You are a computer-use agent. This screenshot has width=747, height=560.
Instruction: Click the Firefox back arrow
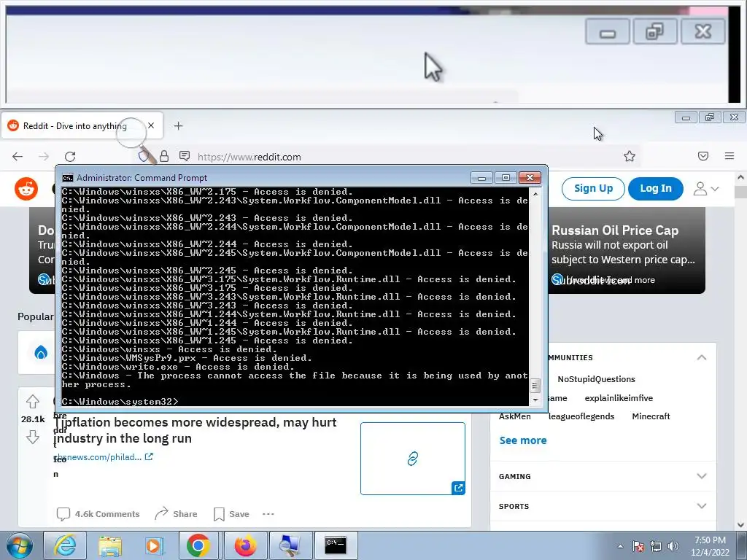(18, 157)
